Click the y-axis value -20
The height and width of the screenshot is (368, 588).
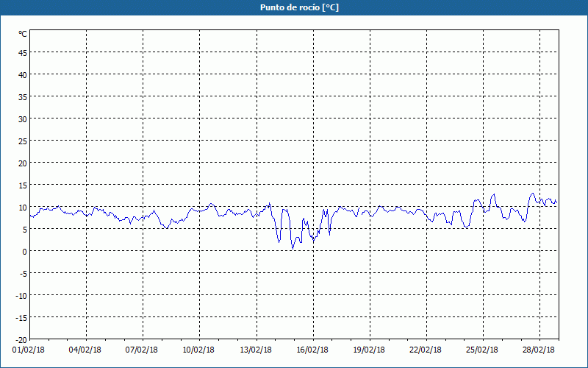(x=21, y=340)
